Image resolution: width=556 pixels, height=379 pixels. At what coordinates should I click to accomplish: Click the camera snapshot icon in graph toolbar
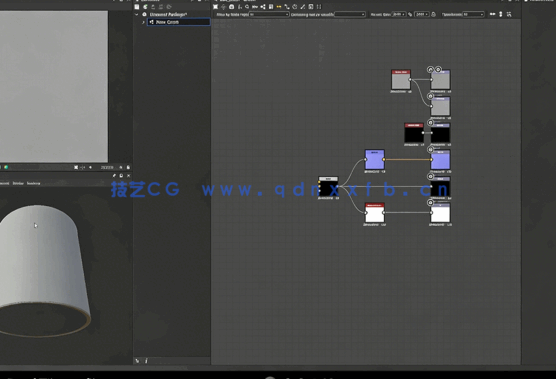tap(232, 7)
